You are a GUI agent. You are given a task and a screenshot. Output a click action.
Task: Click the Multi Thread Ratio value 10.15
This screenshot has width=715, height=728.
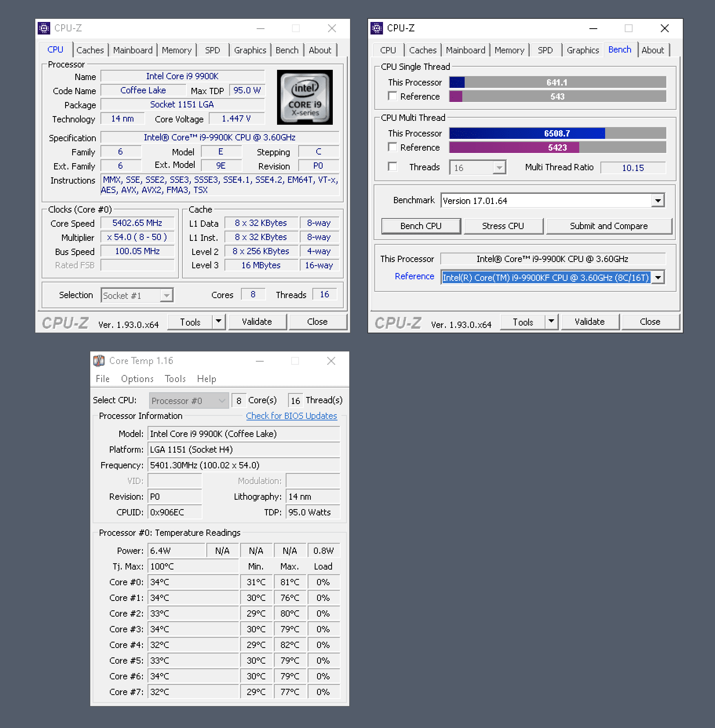[633, 167]
